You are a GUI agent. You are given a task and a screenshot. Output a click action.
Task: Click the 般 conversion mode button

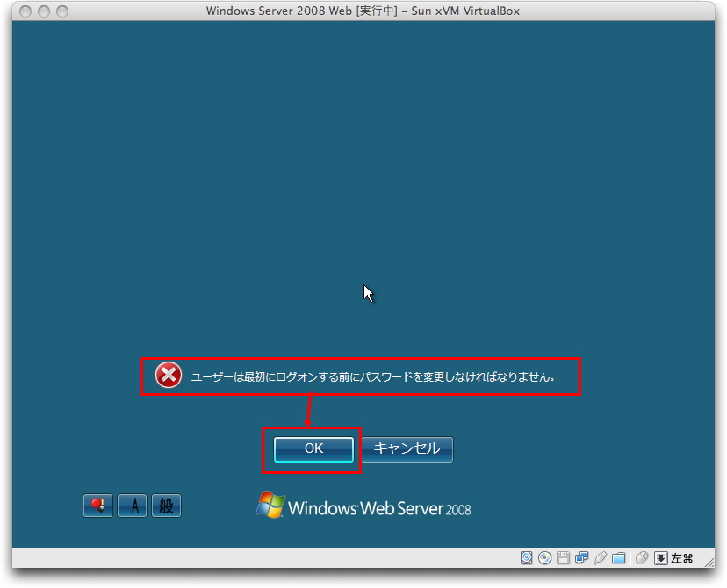(x=167, y=506)
